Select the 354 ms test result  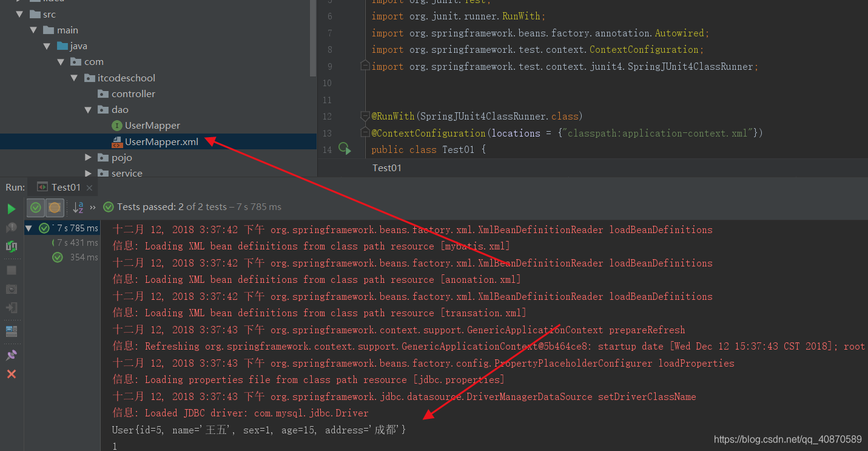click(x=75, y=257)
